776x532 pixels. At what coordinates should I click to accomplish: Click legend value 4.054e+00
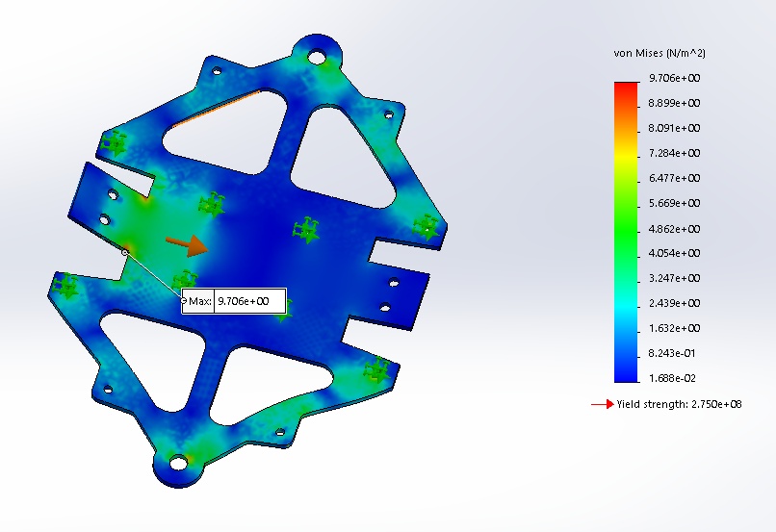click(x=675, y=253)
